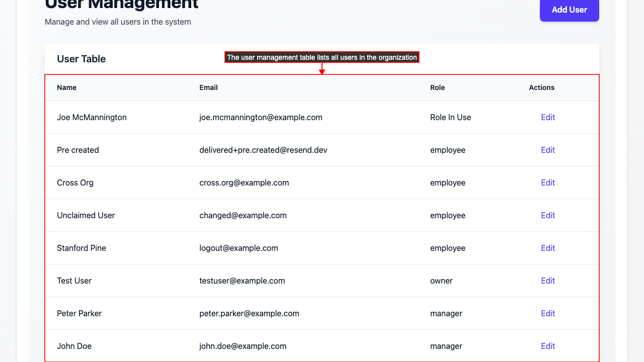Select the Role column header
644x362 pixels.
tap(437, 87)
